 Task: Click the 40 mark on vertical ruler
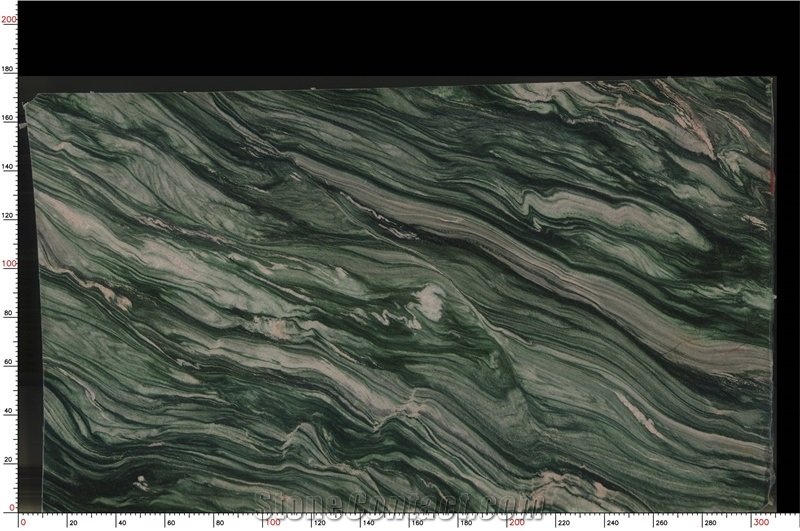click(x=8, y=411)
